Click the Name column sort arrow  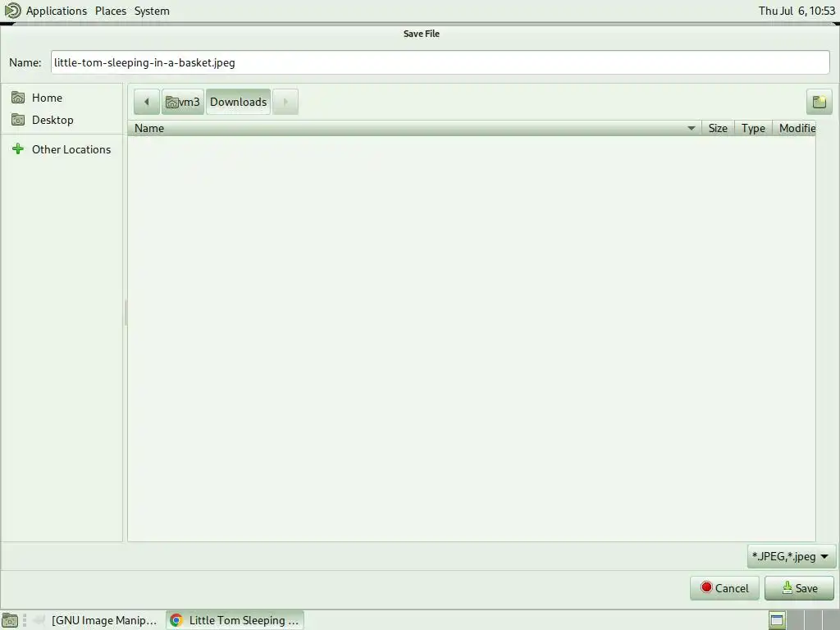pos(691,128)
